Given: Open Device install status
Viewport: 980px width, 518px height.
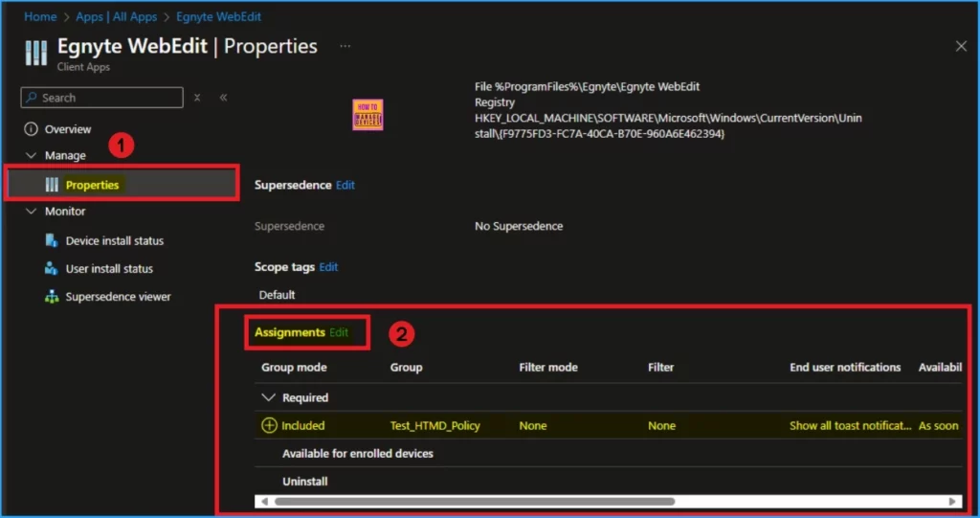Looking at the screenshot, I should [115, 241].
